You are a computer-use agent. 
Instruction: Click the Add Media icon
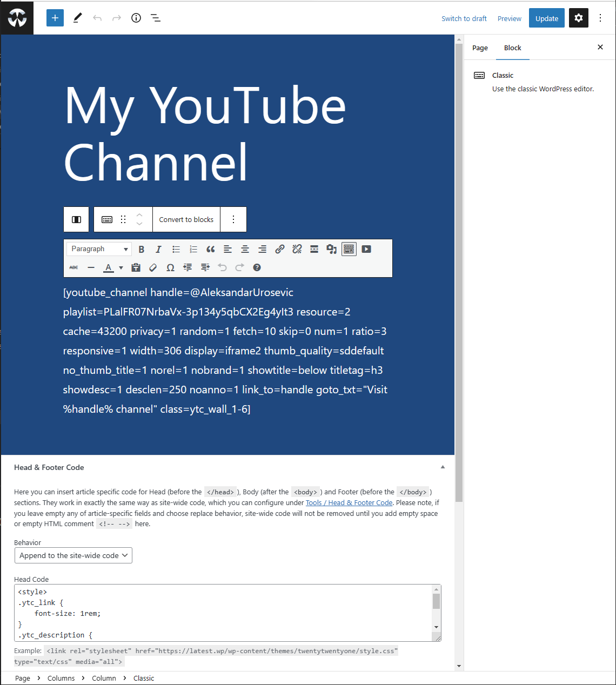click(332, 249)
